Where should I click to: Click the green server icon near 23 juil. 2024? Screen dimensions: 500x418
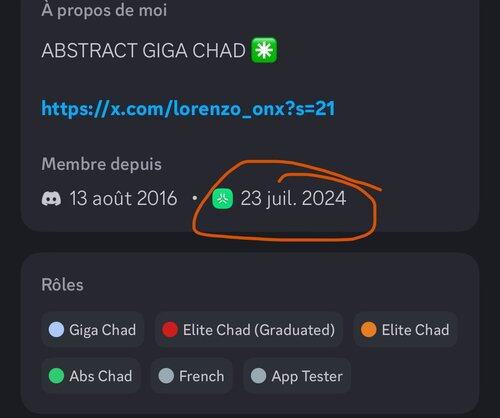pyautogui.click(x=223, y=199)
